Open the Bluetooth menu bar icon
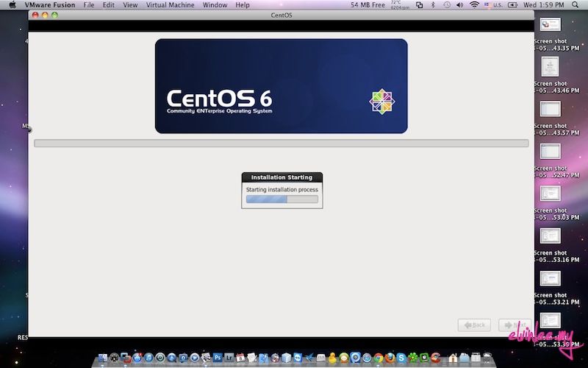The width and height of the screenshot is (588, 368). coord(433,5)
